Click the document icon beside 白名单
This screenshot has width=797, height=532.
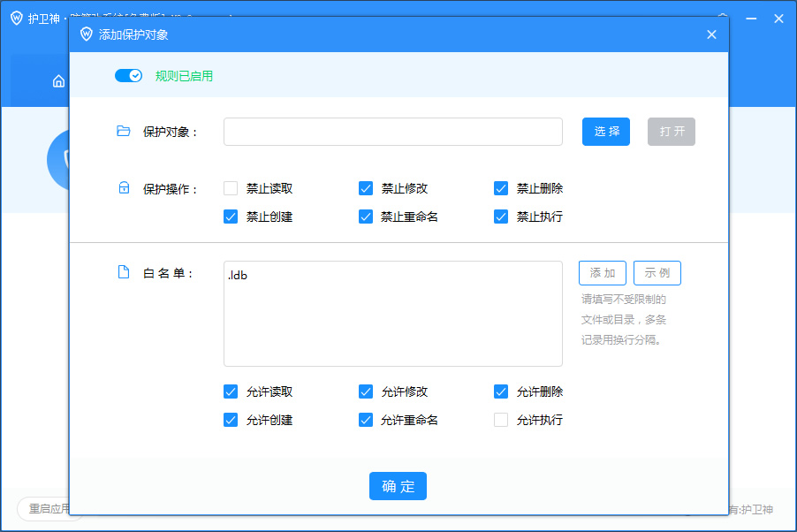point(124,272)
